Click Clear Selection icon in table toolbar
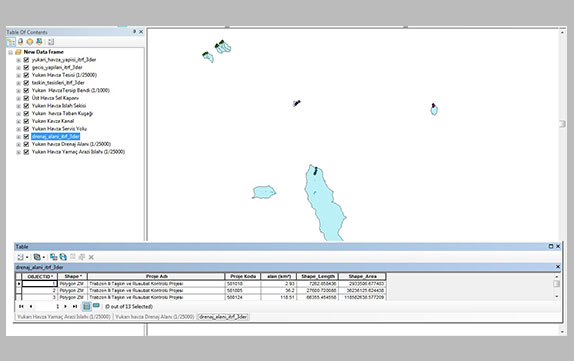 pos(73,257)
